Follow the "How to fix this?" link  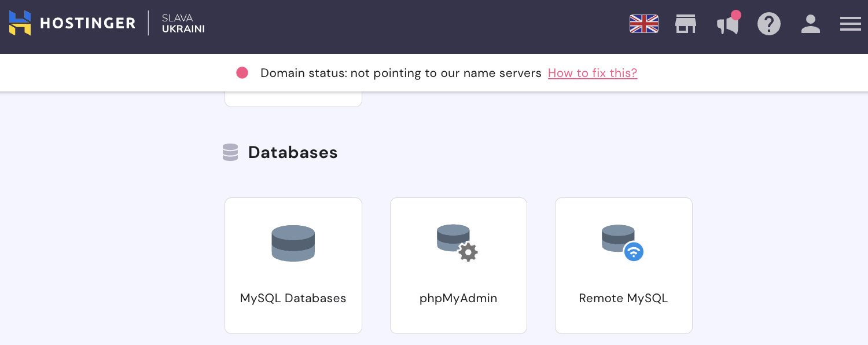592,73
